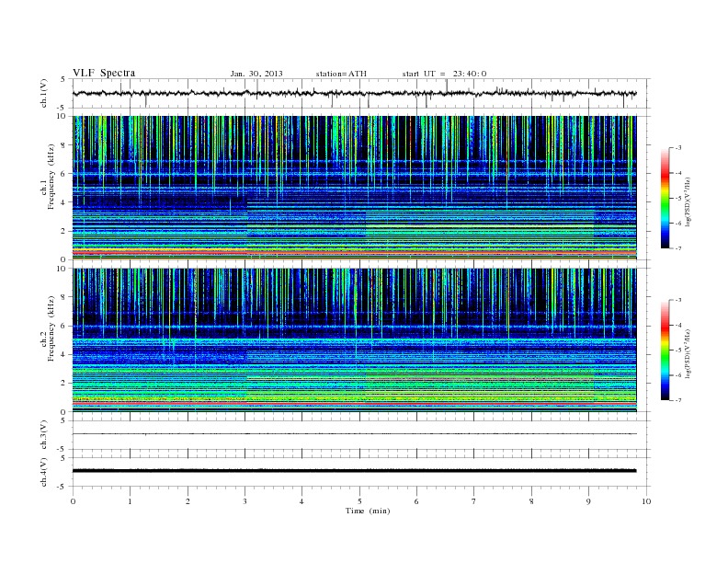728x563 pixels.
Task: Click the time-axis tick label "7"
Action: tap(474, 501)
